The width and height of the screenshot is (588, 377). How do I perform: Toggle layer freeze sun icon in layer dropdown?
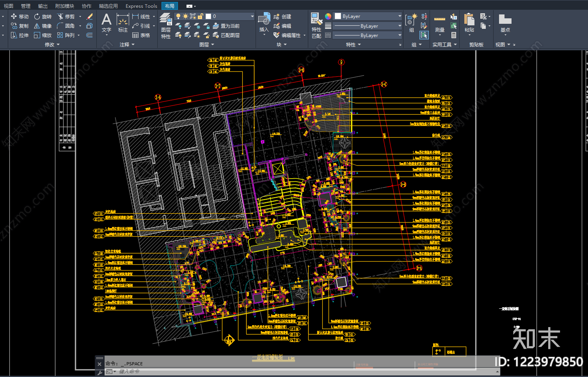coord(185,16)
